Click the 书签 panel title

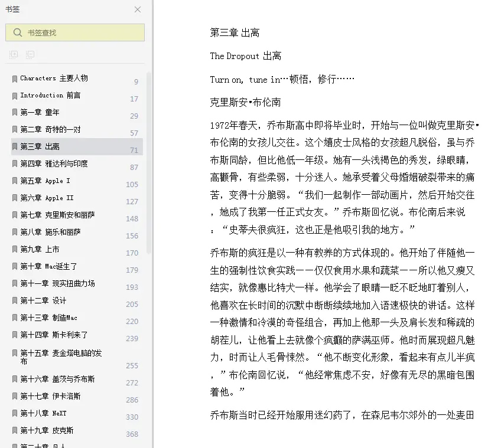[x=12, y=9]
